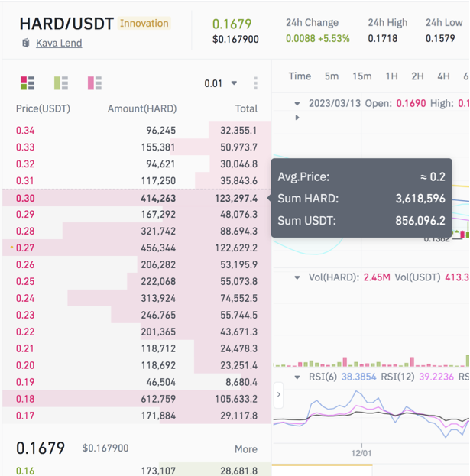Open the Kava Lend link
This screenshot has width=470, height=476.
tap(59, 43)
